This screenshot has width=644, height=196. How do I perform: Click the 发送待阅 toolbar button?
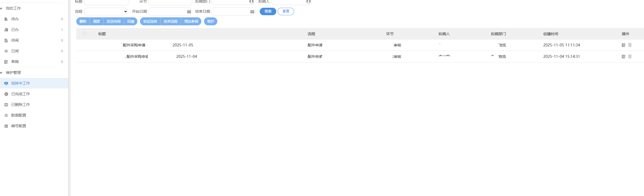point(114,21)
